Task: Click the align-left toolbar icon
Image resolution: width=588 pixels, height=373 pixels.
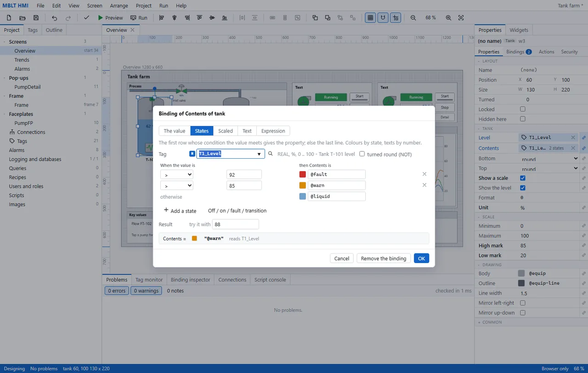Action: (x=161, y=18)
